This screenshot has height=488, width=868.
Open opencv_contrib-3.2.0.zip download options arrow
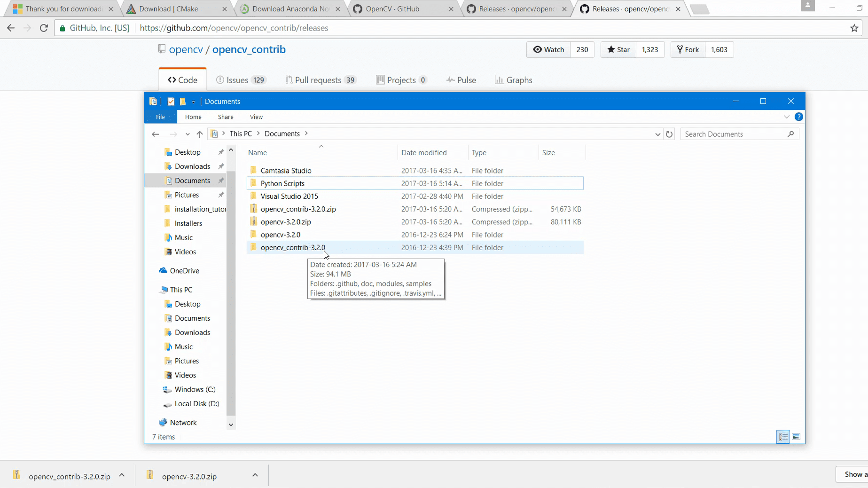click(x=122, y=475)
